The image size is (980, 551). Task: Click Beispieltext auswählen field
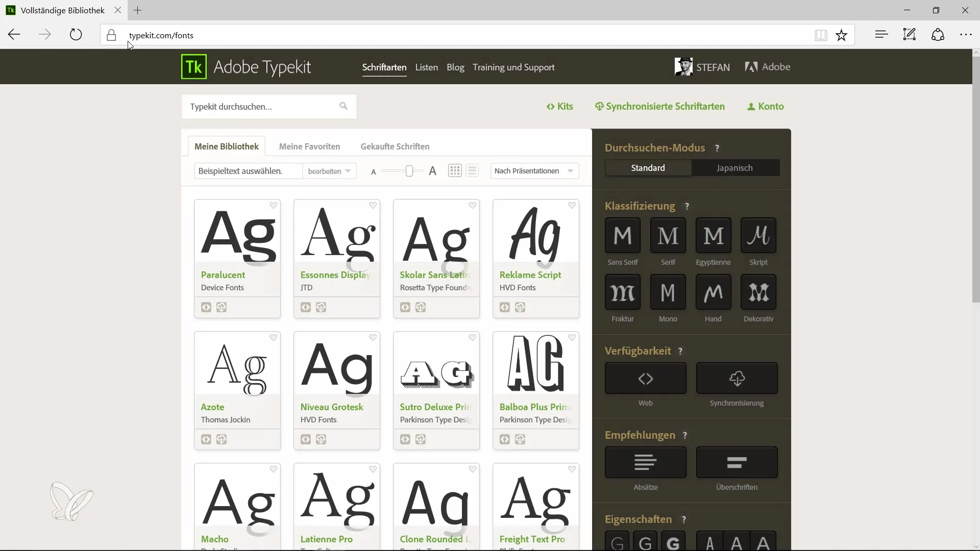click(x=248, y=171)
